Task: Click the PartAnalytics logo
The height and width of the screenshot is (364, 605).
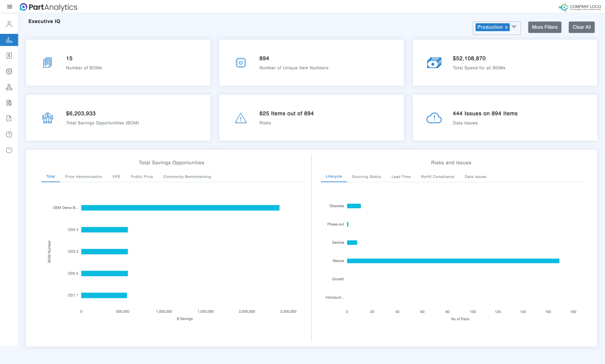Action: (x=48, y=7)
